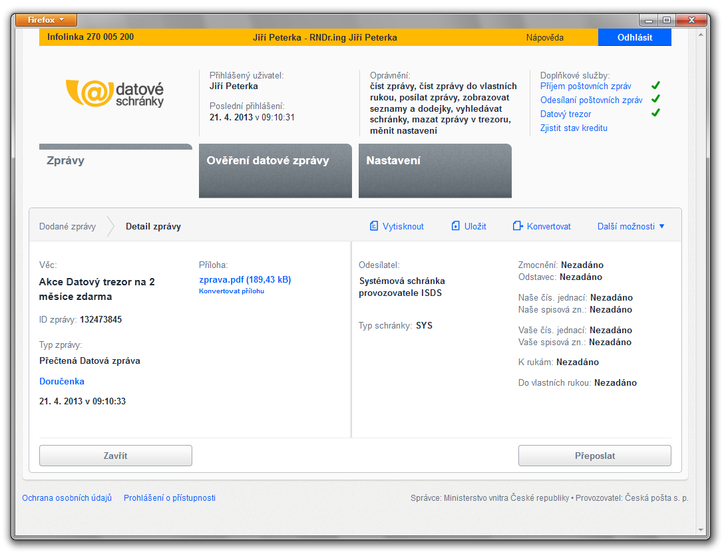This screenshot has height=560, width=728.
Task: Open Nápověda in the top bar
Action: pos(544,38)
